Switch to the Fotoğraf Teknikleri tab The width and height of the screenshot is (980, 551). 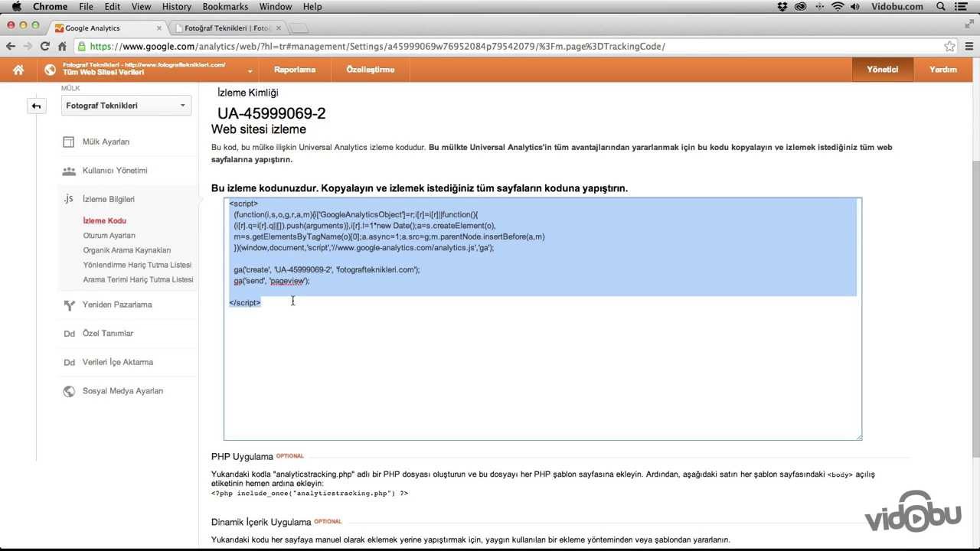(227, 28)
